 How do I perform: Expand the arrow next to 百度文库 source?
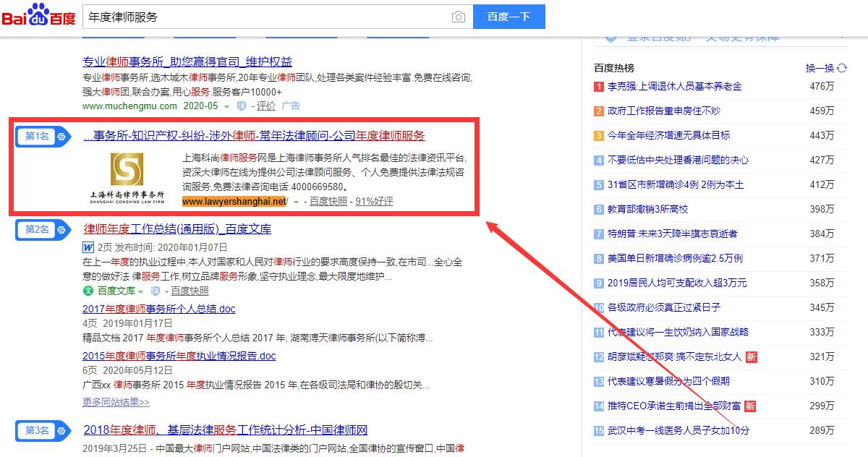pos(140,291)
